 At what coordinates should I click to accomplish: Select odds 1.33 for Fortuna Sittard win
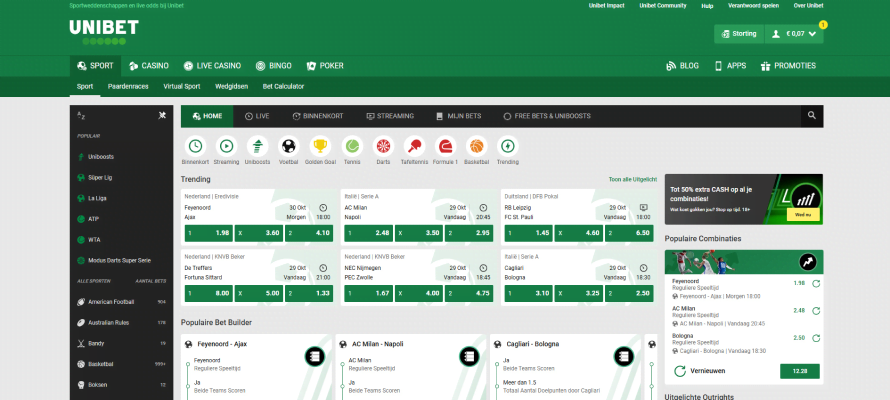309,293
